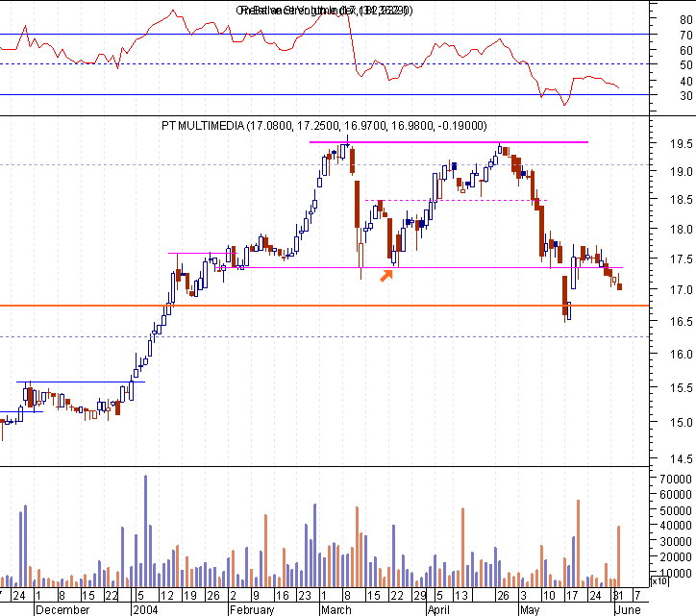Click the June month label

[x=628, y=610]
